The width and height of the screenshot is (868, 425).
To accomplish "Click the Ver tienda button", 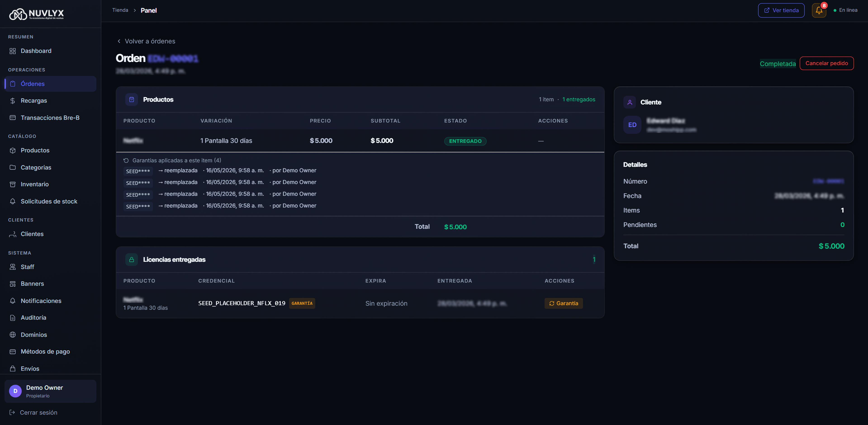I will coord(781,10).
